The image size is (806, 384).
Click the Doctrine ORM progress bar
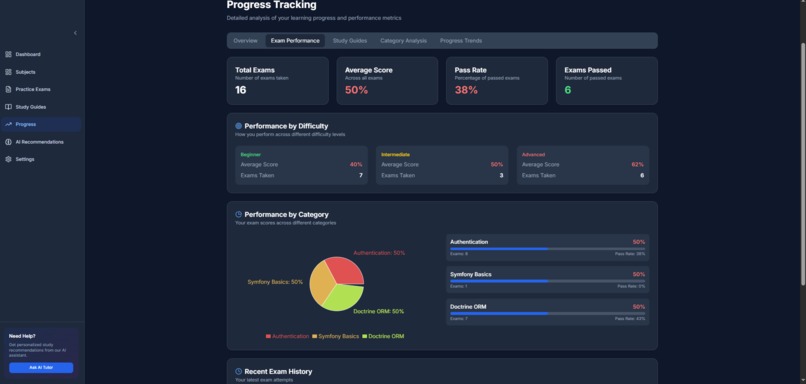point(547,314)
